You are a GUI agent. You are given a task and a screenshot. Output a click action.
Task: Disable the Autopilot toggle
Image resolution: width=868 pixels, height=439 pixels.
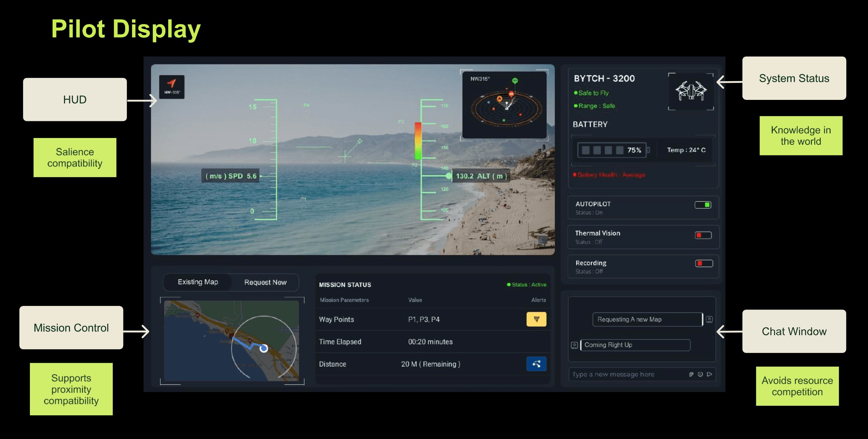(702, 205)
